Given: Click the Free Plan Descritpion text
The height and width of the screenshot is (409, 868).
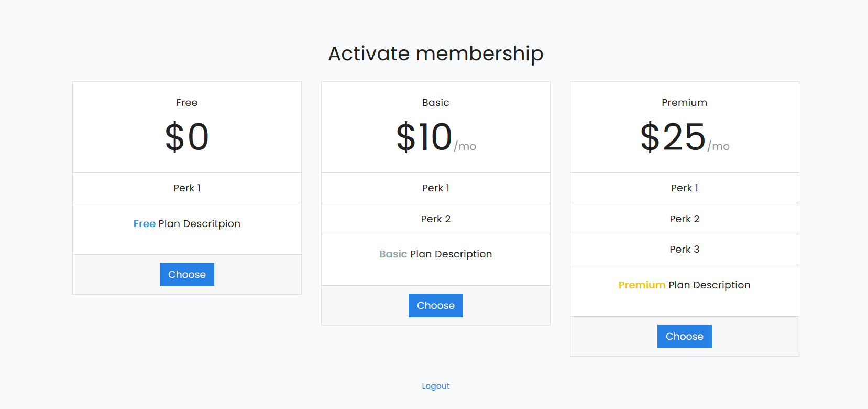Looking at the screenshot, I should pos(187,224).
